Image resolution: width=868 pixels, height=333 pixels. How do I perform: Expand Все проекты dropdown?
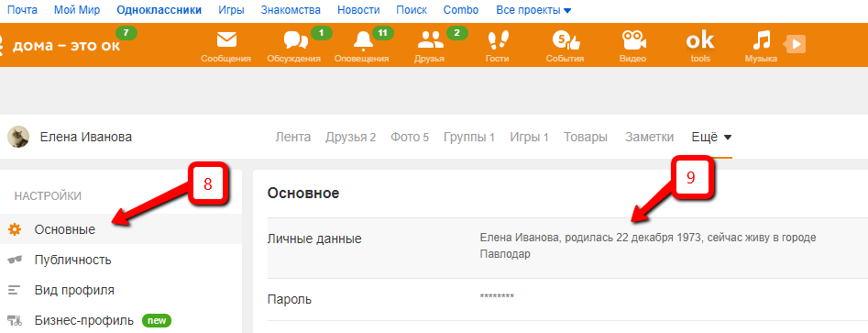click(x=533, y=10)
